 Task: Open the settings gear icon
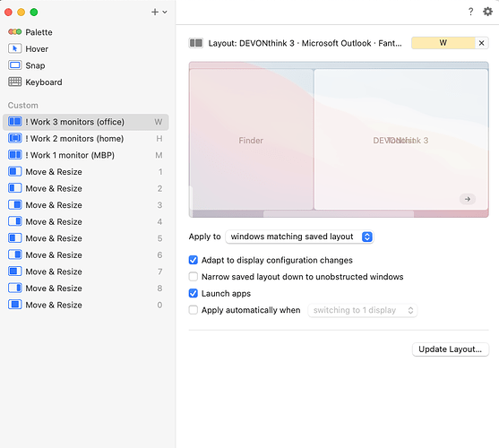click(487, 12)
